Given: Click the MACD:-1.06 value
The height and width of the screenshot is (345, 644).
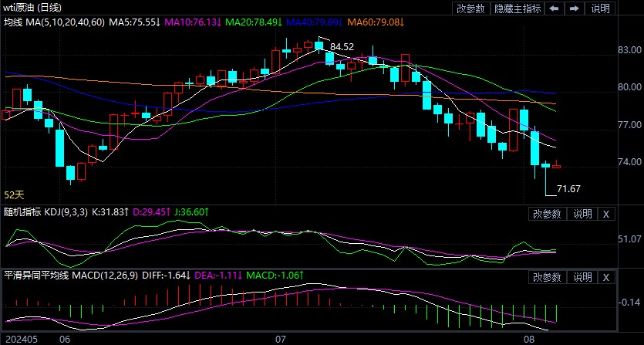Looking at the screenshot, I should click(x=275, y=276).
